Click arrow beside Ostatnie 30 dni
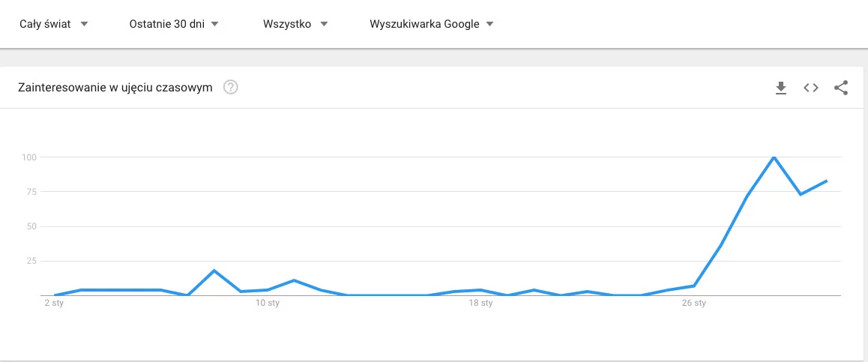Image resolution: width=868 pixels, height=362 pixels. tap(215, 24)
